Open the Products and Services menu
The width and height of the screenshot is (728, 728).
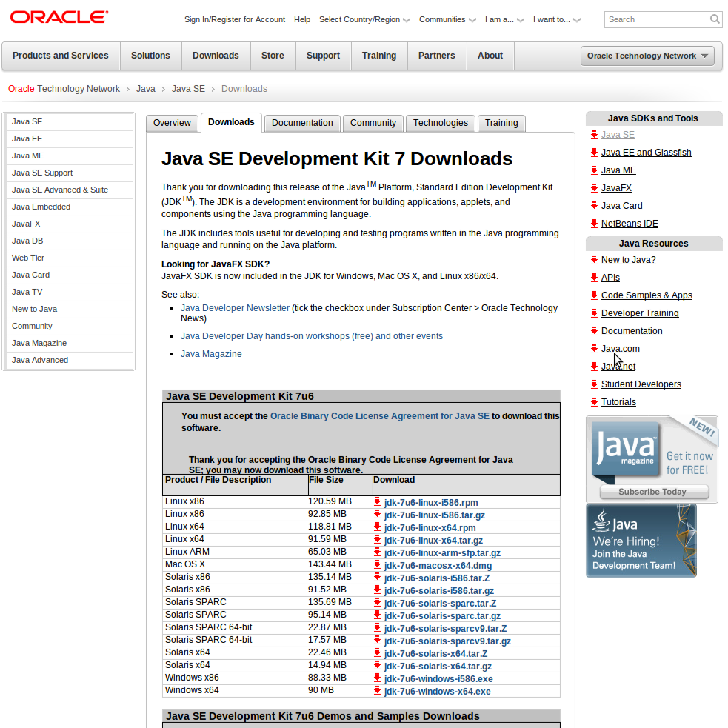(x=60, y=56)
